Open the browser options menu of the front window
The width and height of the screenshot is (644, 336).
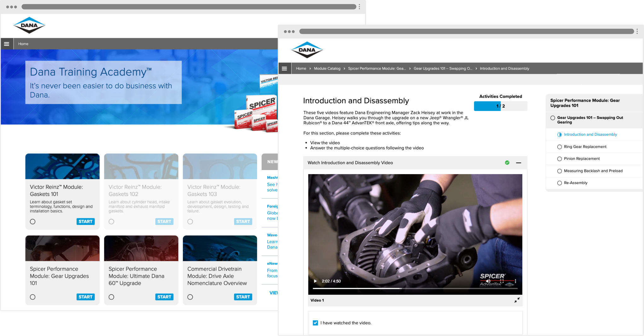click(x=637, y=31)
